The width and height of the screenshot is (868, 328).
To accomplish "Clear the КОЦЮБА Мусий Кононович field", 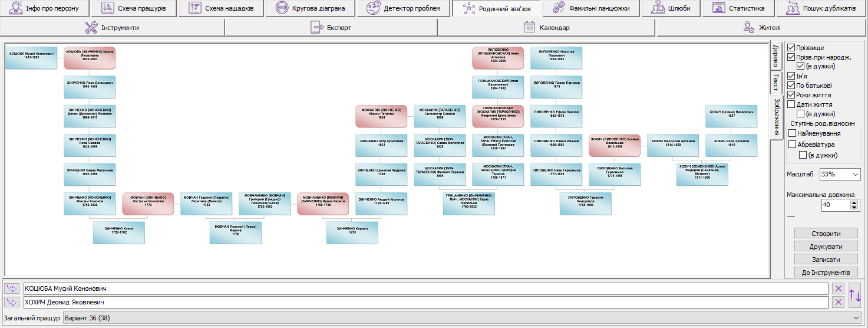I will pos(838,288).
